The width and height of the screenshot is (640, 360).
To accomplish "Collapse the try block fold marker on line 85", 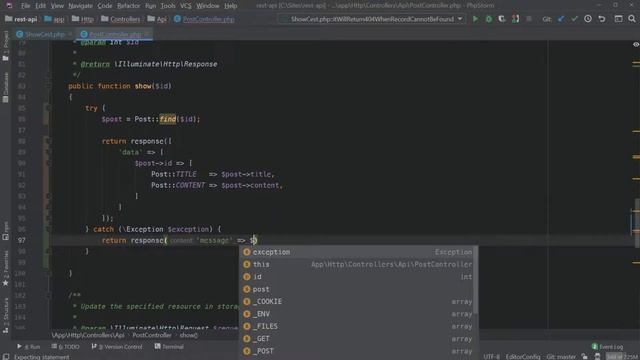I will coord(47,108).
